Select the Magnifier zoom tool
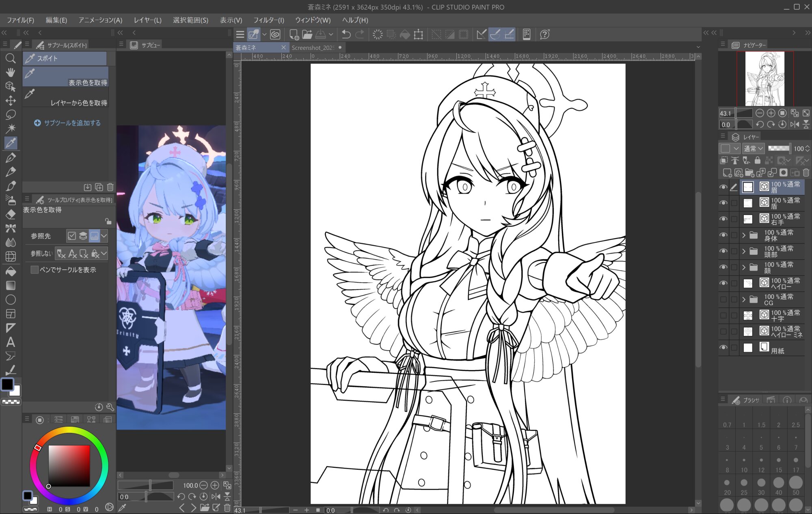This screenshot has width=812, height=514. coord(11,58)
